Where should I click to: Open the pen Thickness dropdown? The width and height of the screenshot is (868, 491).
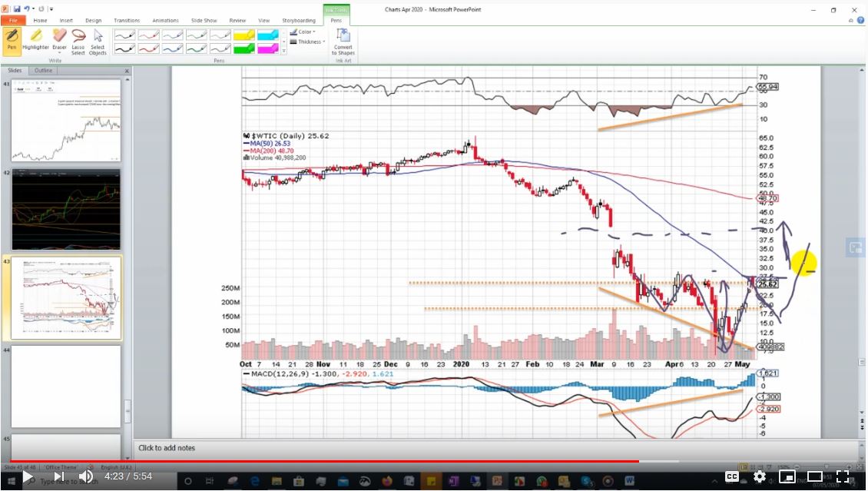[309, 42]
